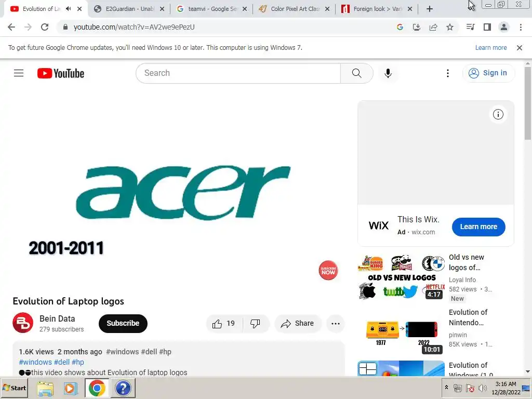Search with voice microphone icon
Screen dimensions: 532x399
(388, 73)
